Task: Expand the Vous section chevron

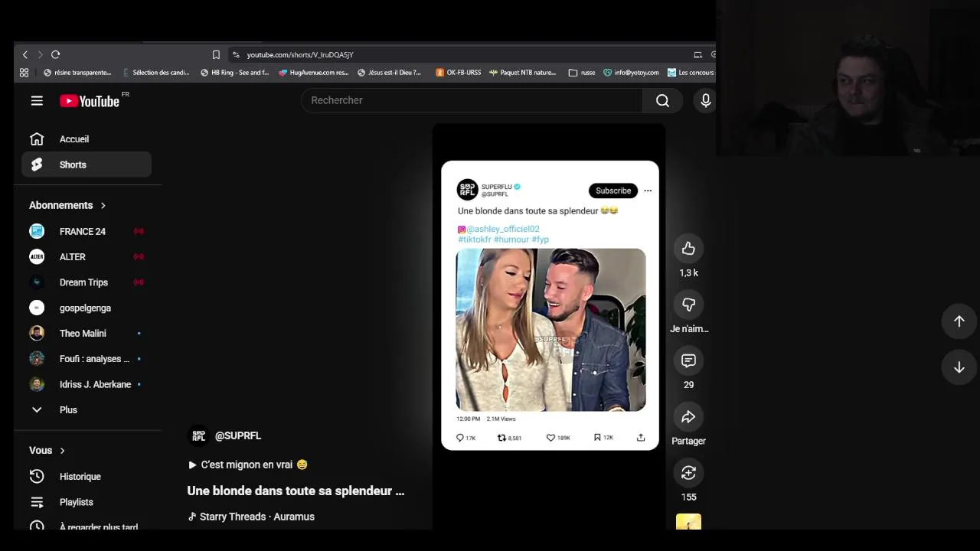Action: (x=62, y=451)
